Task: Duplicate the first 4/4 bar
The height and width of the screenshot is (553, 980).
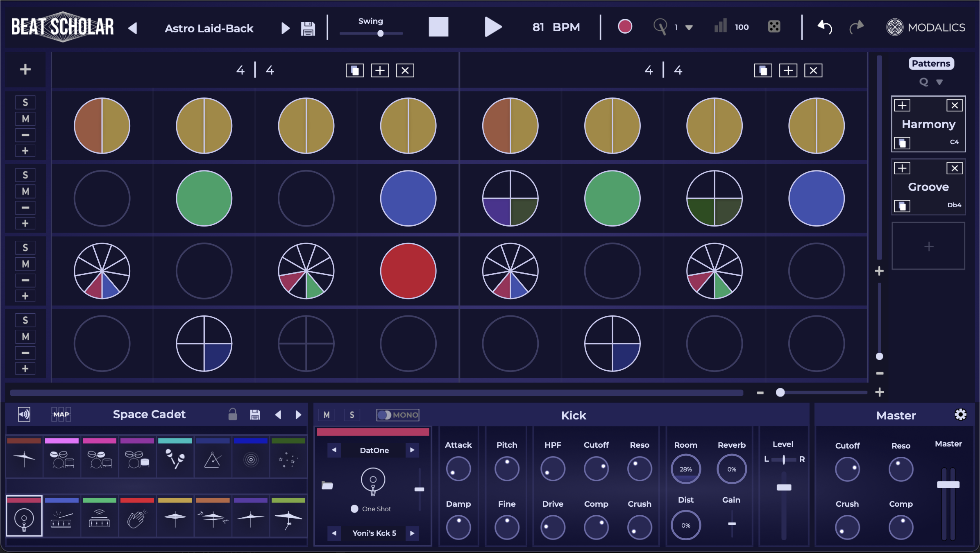Action: pyautogui.click(x=354, y=70)
